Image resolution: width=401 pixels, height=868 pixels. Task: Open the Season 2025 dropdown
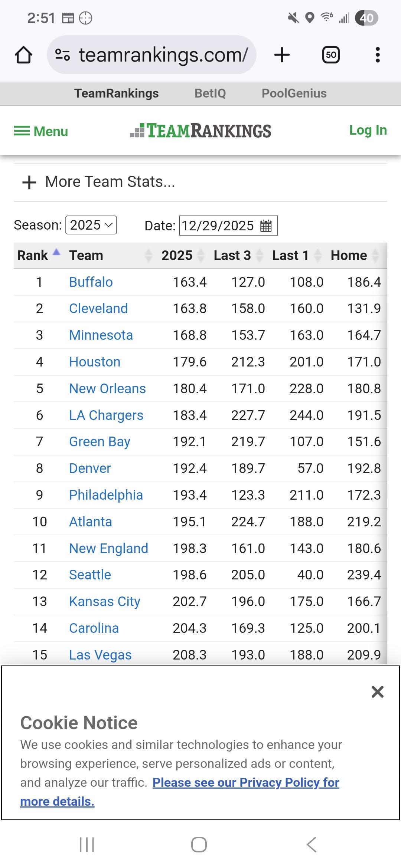pyautogui.click(x=91, y=225)
